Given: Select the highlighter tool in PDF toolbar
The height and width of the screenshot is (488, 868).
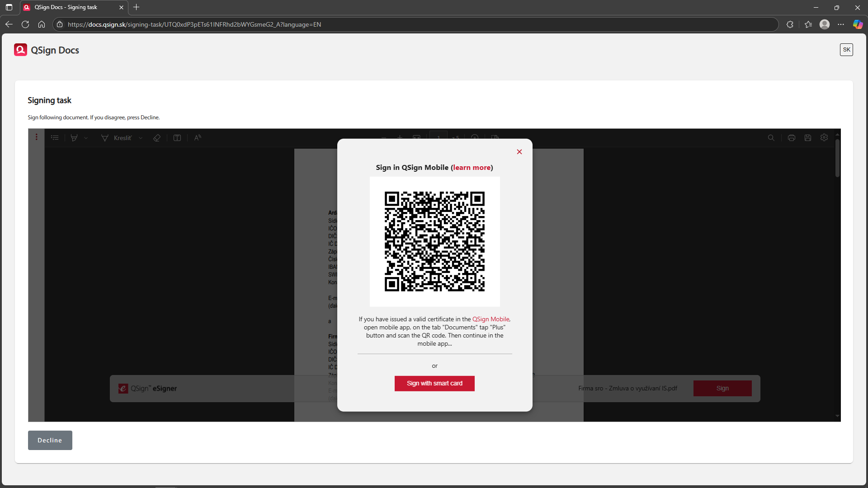Looking at the screenshot, I should (74, 138).
